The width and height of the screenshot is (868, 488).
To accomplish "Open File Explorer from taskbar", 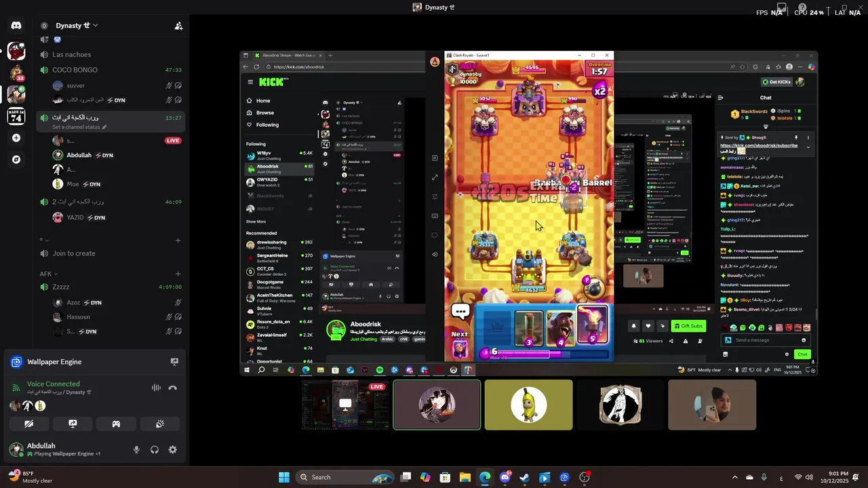I will click(465, 477).
